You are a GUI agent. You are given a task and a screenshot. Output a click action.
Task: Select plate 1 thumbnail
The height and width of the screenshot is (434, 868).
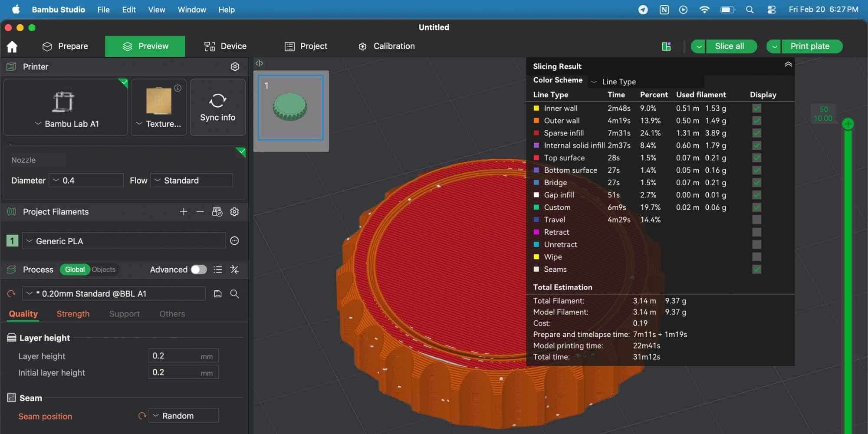tap(291, 108)
